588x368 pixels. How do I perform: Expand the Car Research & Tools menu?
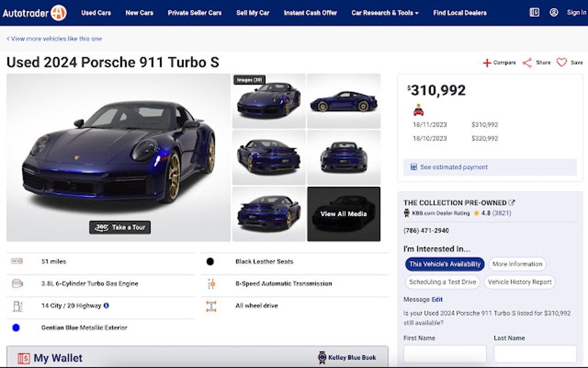pyautogui.click(x=385, y=12)
